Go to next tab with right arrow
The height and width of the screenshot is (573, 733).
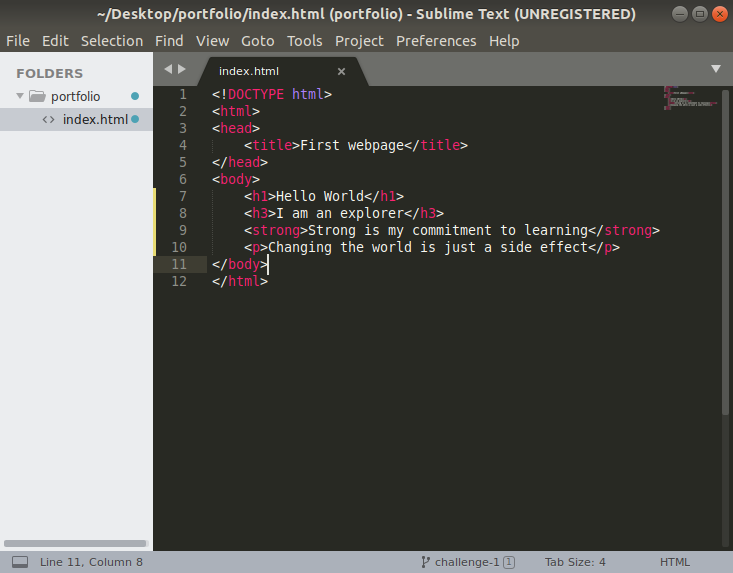coord(182,69)
